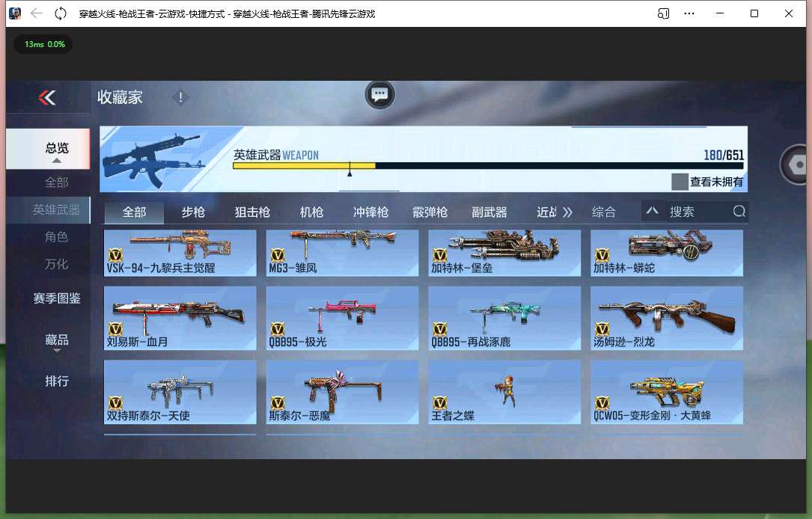The height and width of the screenshot is (519, 812).
Task: Open the 双持斯泰尔-天使 weapon card
Action: 180,392
